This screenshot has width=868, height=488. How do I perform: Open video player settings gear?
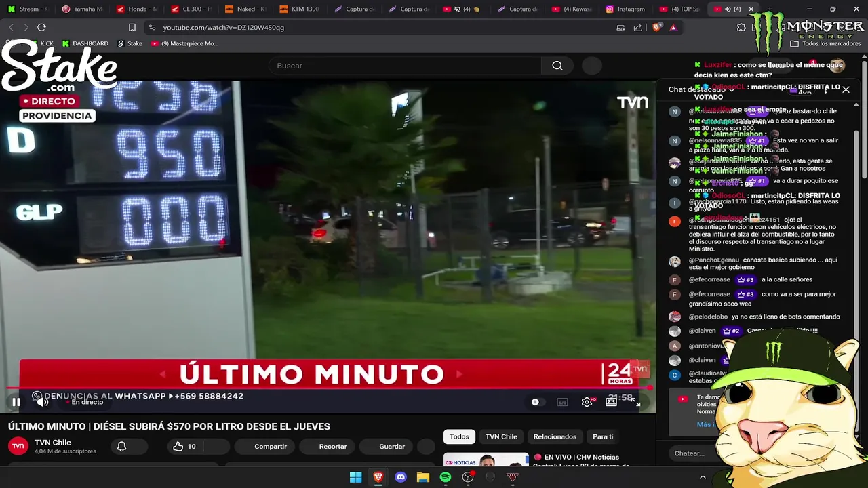click(x=587, y=402)
